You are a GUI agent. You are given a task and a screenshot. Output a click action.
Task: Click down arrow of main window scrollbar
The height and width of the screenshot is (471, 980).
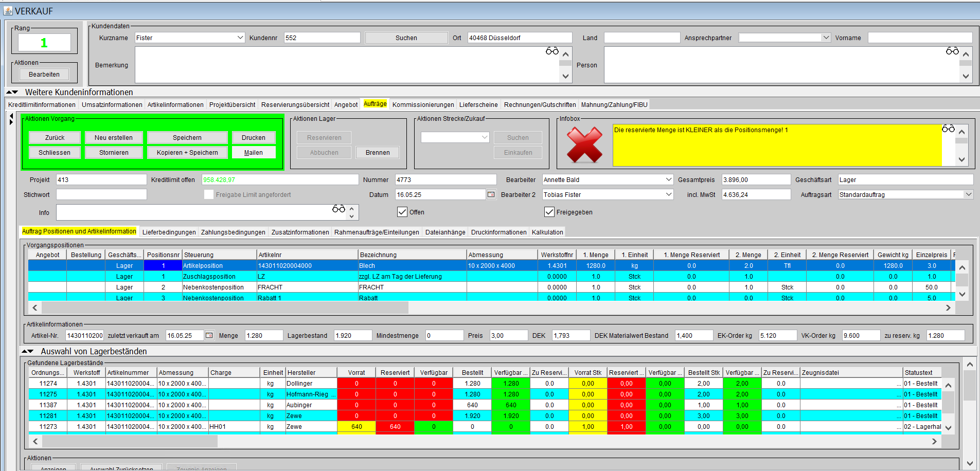point(970,463)
